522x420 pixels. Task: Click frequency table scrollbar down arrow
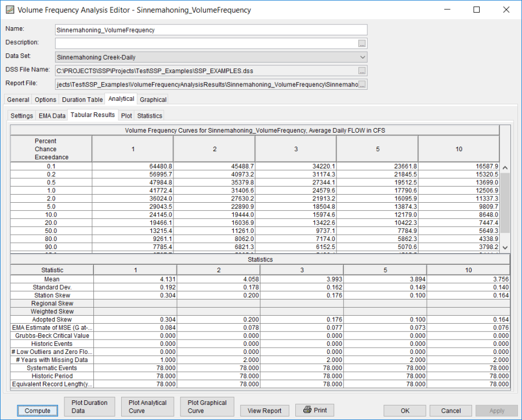[x=505, y=247]
